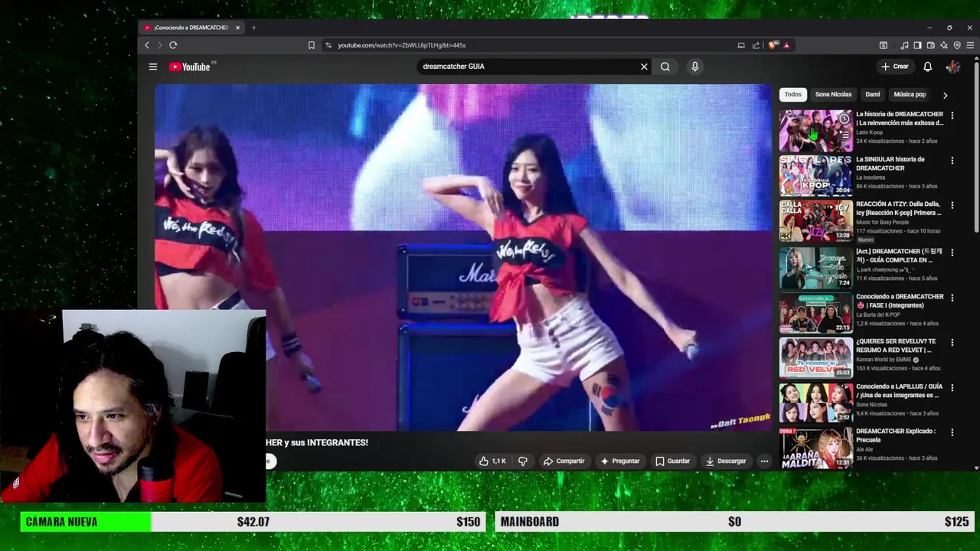This screenshot has width=980, height=551.
Task: Open the YouTube hamburger guide menu
Action: coord(153,67)
